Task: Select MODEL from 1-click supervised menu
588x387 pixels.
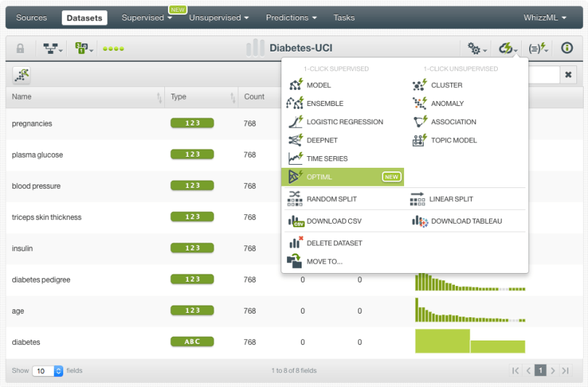Action: pos(319,86)
